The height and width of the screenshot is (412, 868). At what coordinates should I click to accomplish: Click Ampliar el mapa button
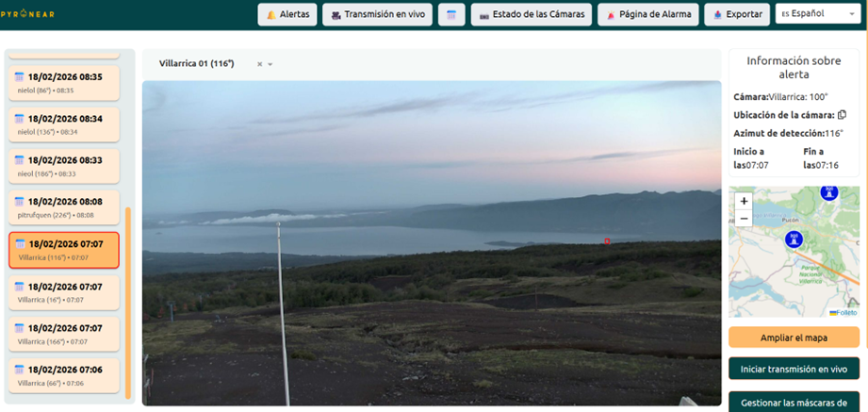click(x=794, y=338)
